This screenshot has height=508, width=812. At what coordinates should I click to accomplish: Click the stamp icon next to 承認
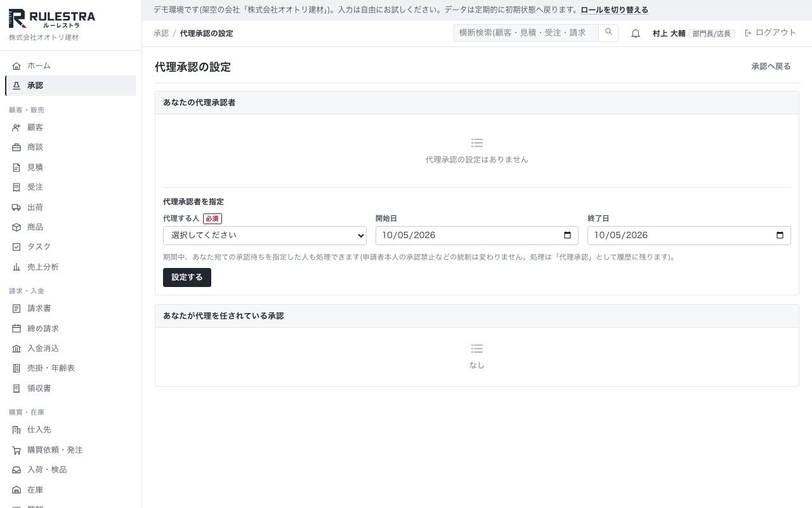[16, 86]
